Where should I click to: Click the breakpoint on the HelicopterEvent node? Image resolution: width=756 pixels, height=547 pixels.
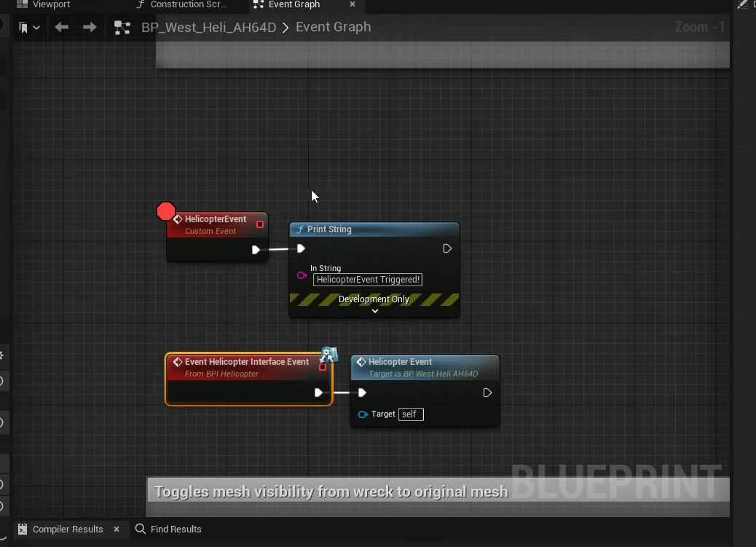pos(166,212)
